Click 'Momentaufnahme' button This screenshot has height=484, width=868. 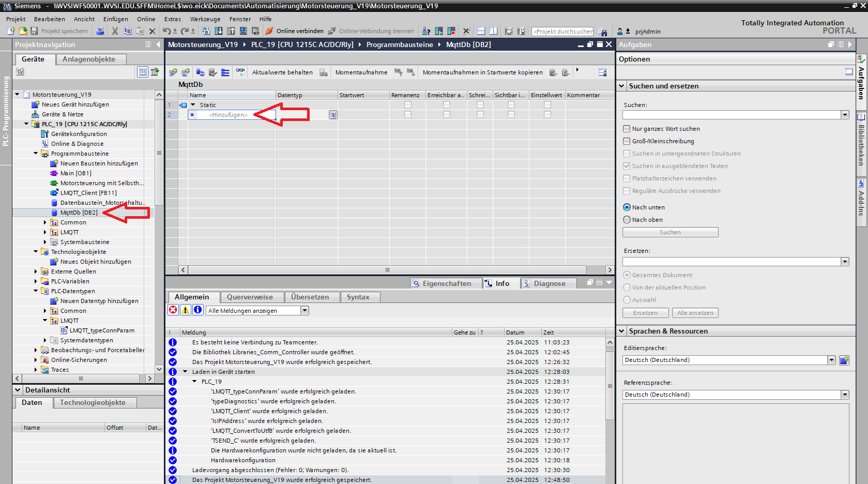(x=361, y=72)
